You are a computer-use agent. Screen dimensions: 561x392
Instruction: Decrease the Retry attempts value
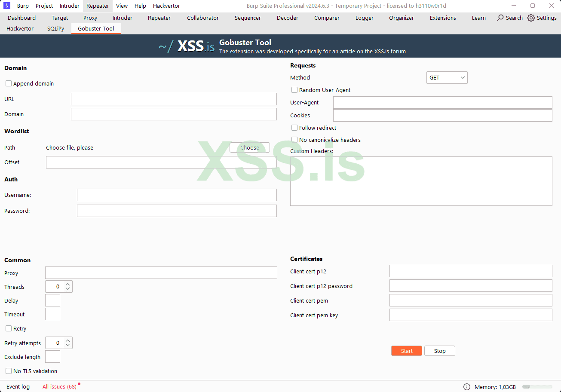pos(68,346)
